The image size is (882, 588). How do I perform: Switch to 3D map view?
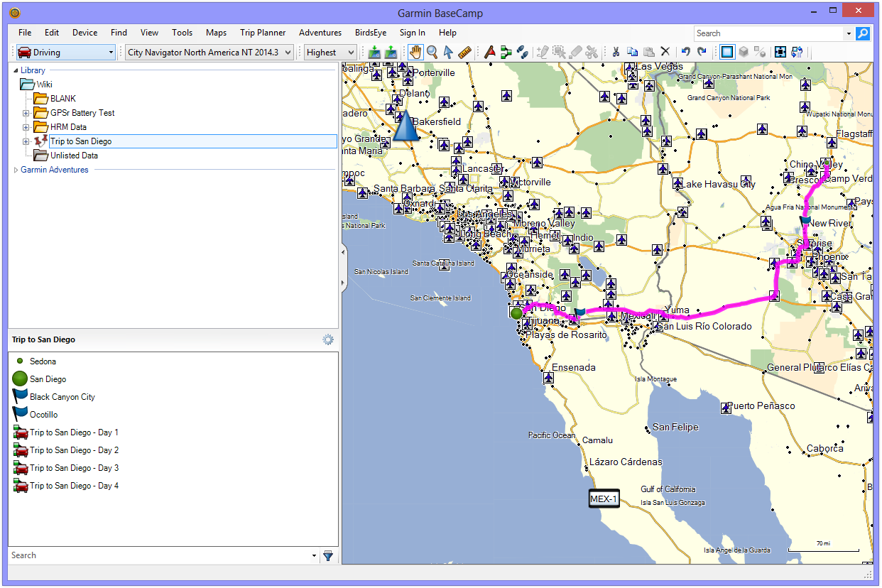(x=744, y=52)
